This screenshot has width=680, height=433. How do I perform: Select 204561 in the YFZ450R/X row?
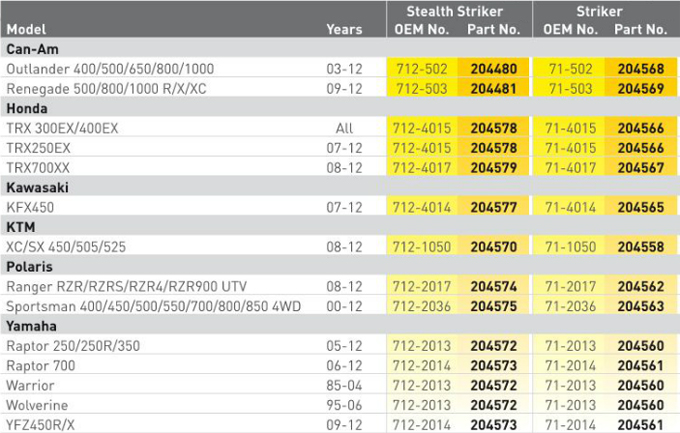[x=641, y=425]
